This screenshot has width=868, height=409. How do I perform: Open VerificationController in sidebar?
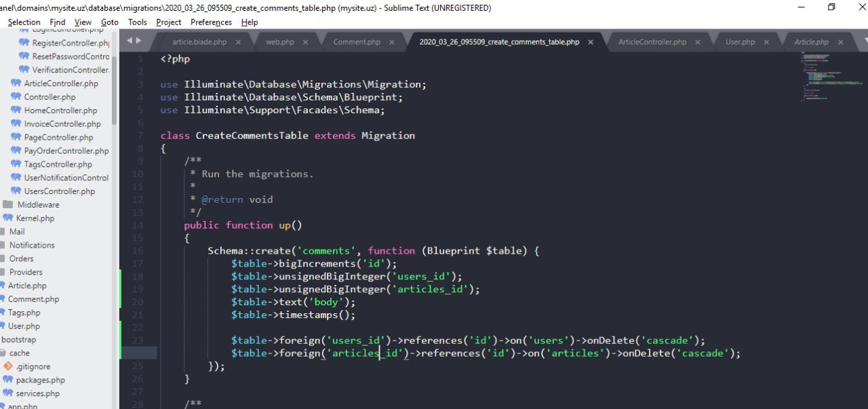coord(71,70)
